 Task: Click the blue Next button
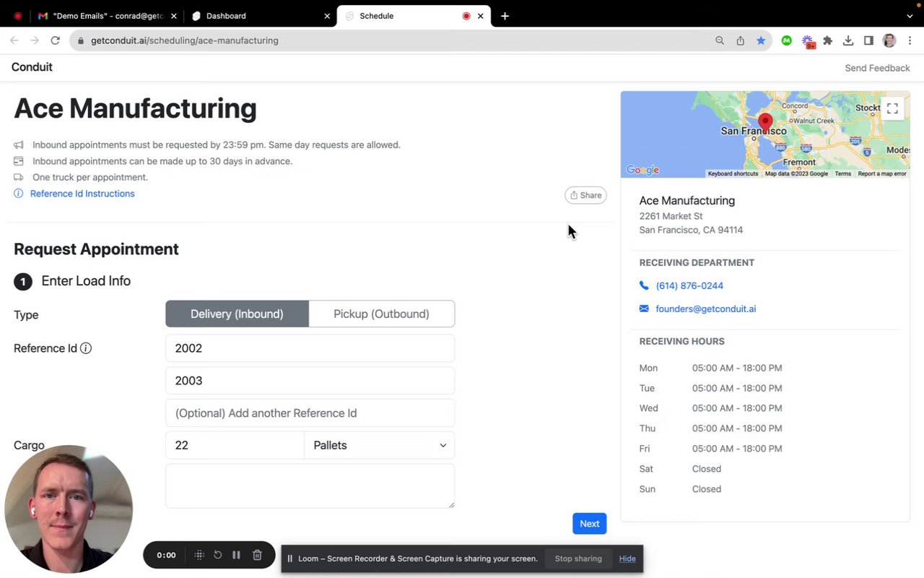[x=589, y=524]
